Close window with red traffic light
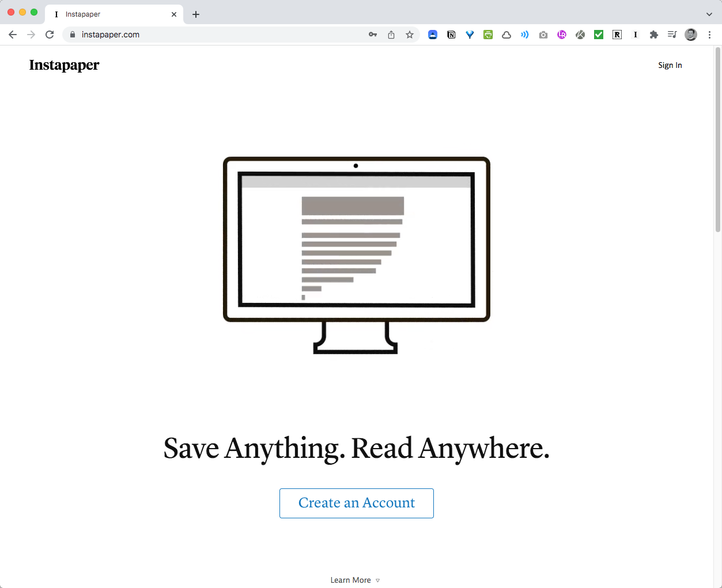The width and height of the screenshot is (722, 588). [x=11, y=12]
